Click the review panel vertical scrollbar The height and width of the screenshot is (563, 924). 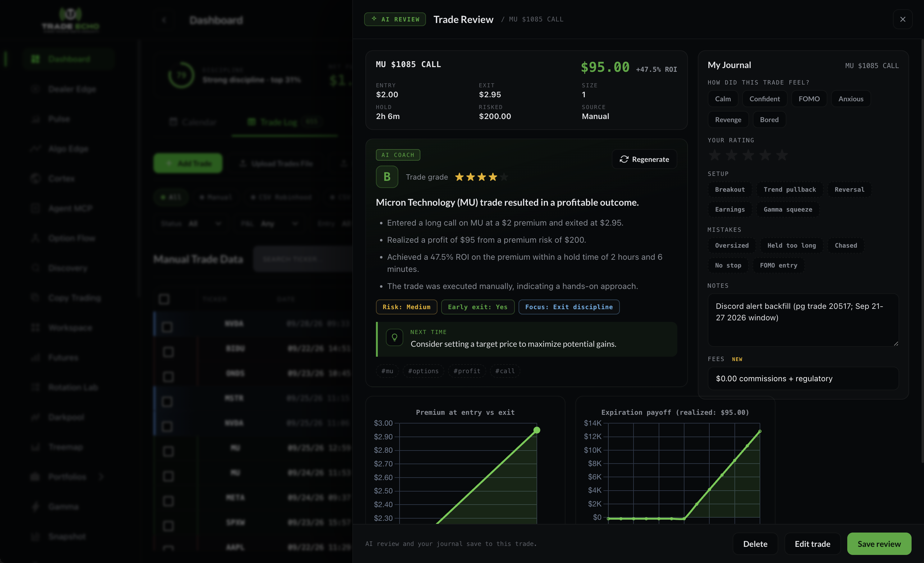pos(922,251)
